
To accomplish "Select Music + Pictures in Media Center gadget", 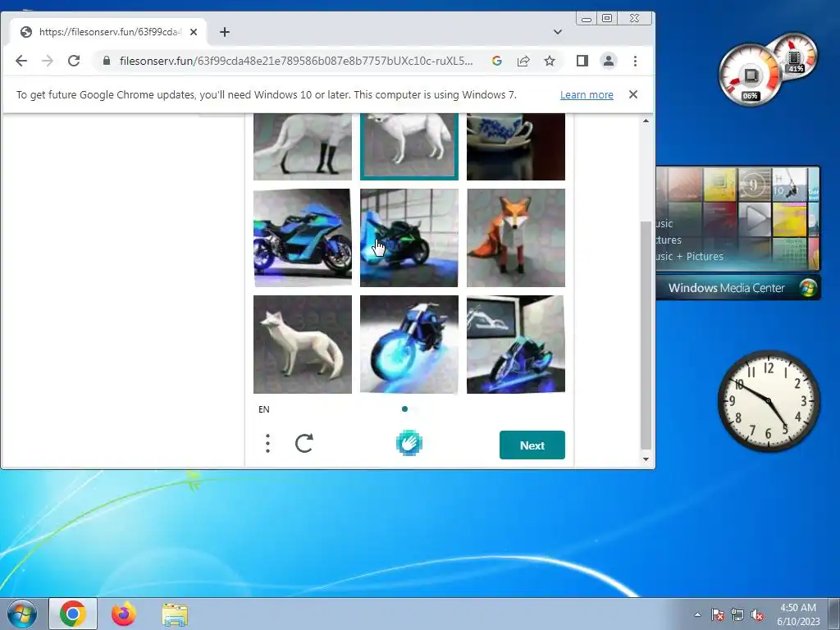I will pos(689,257).
